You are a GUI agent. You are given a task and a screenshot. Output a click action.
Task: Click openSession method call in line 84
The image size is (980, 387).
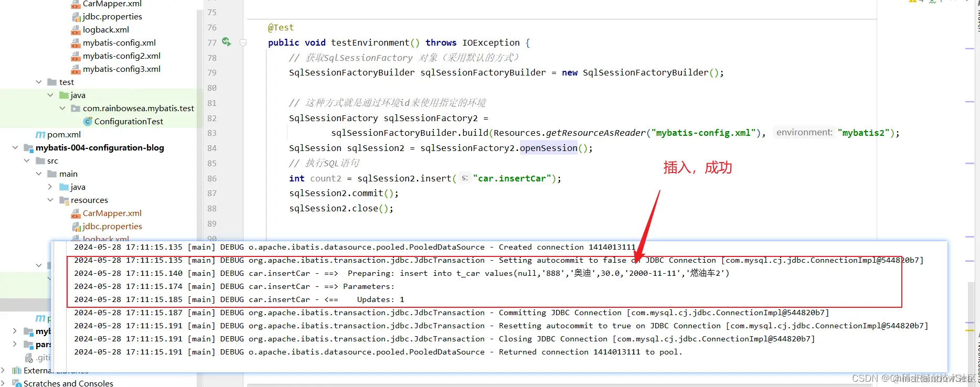(548, 148)
